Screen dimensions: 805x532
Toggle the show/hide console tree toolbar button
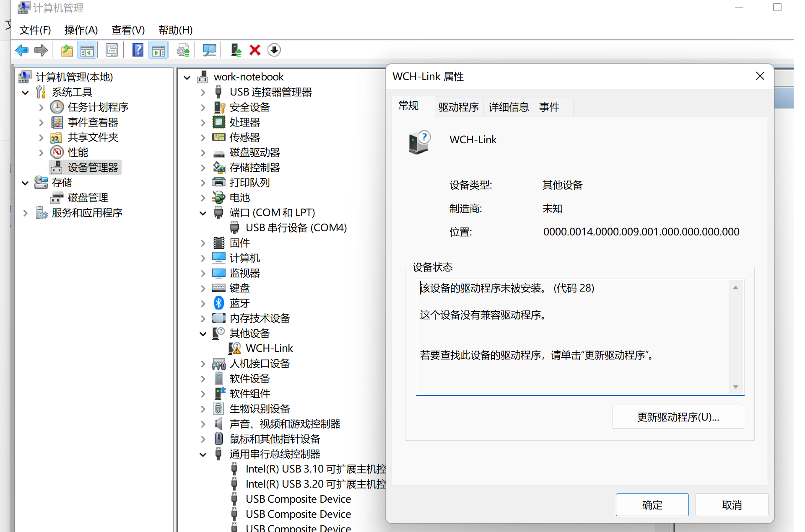click(87, 50)
